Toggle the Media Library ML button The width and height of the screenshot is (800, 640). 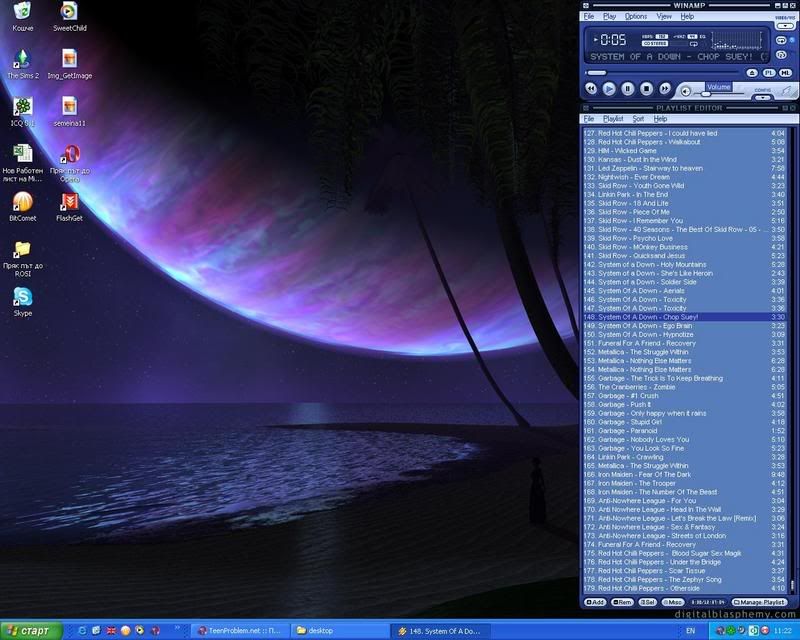[x=786, y=73]
